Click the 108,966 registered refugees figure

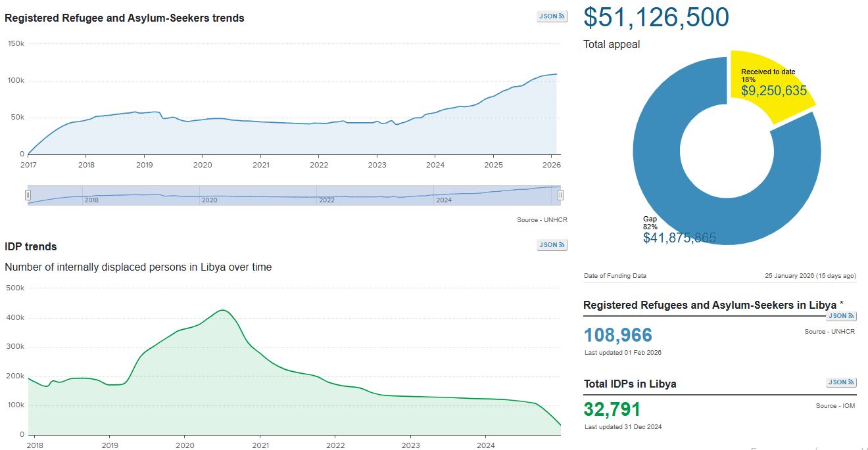pyautogui.click(x=617, y=335)
